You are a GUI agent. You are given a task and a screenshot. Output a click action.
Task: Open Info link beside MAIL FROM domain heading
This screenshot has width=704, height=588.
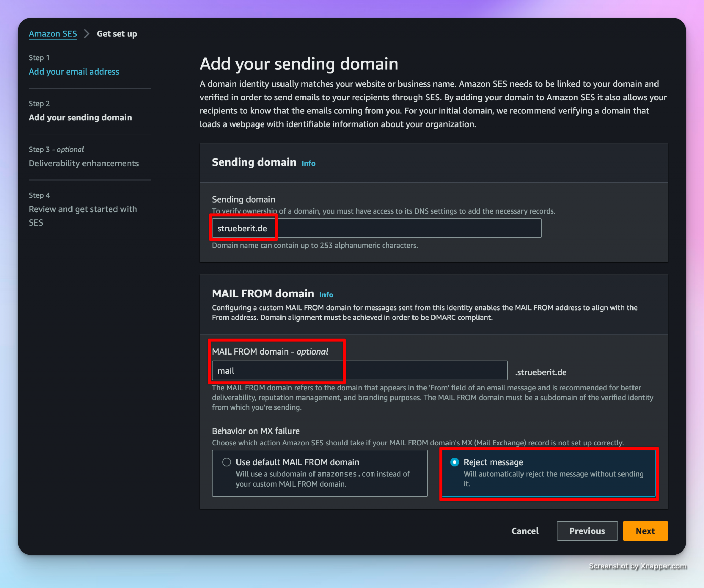coord(326,295)
